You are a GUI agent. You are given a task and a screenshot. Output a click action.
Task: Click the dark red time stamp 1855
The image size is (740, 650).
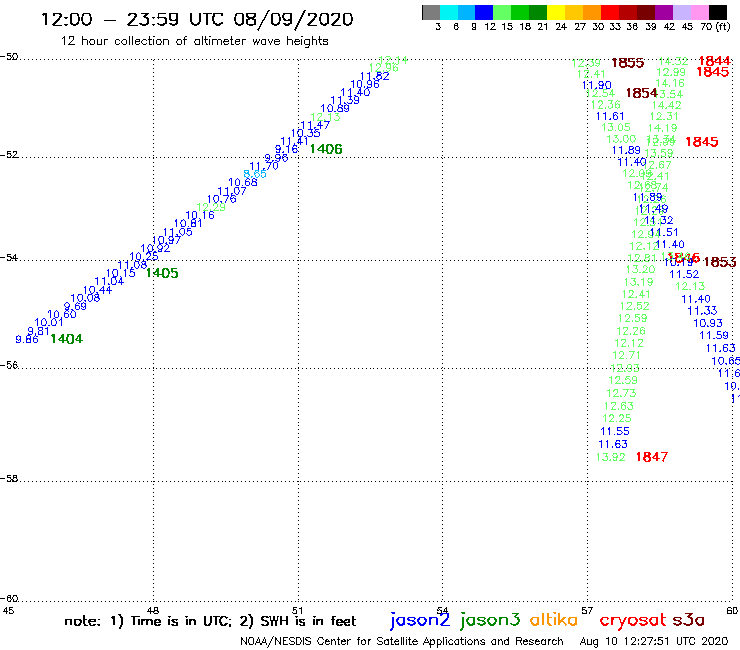click(628, 63)
